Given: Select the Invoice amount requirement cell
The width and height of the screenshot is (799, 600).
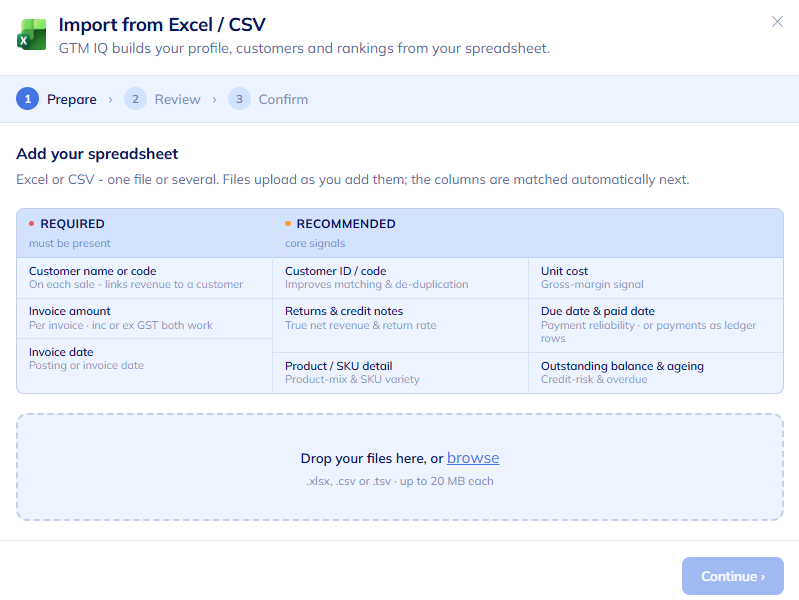Looking at the screenshot, I should (145, 319).
